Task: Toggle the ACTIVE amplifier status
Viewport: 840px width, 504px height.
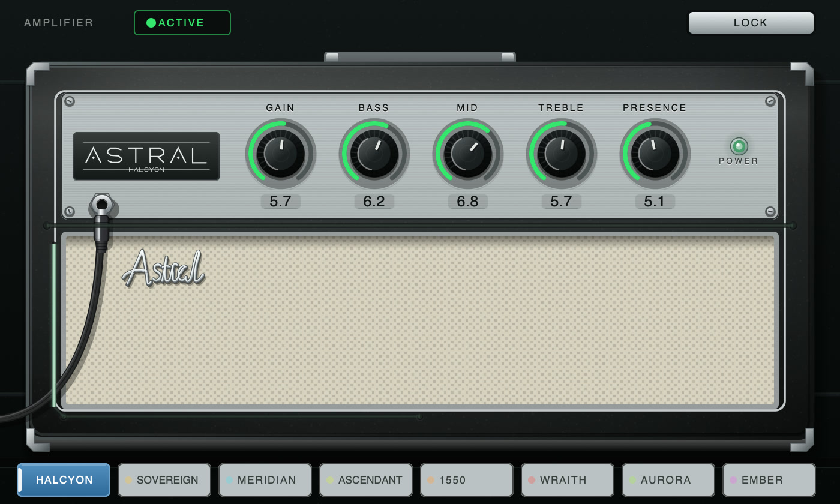Action: pyautogui.click(x=182, y=23)
